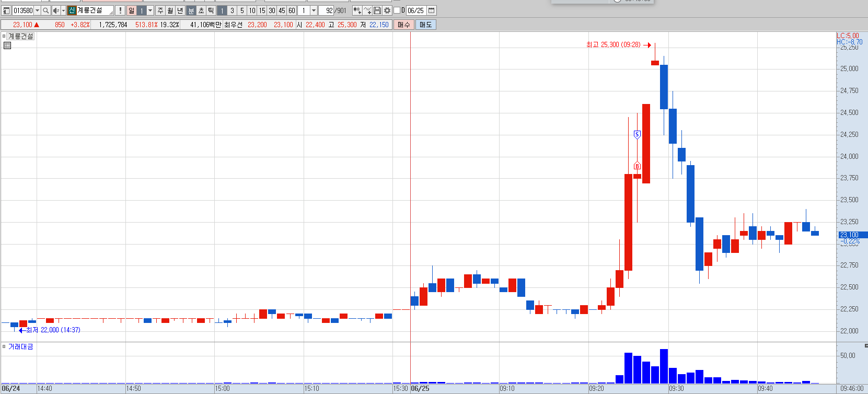Click the 09:46:00 clock at bottom right

pos(852,389)
